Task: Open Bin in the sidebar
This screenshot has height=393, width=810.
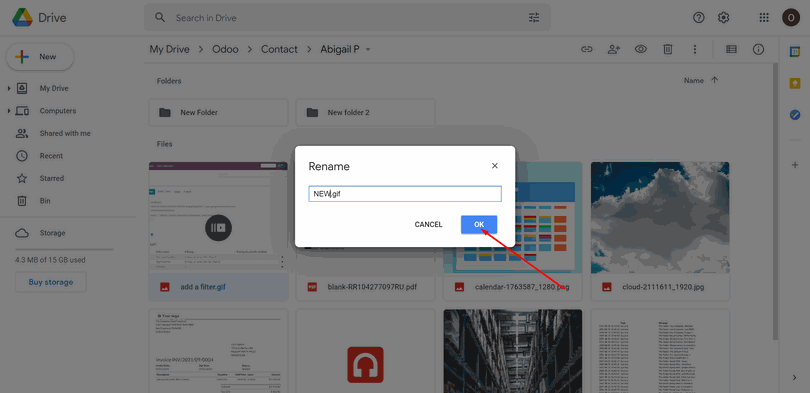Action: click(45, 200)
